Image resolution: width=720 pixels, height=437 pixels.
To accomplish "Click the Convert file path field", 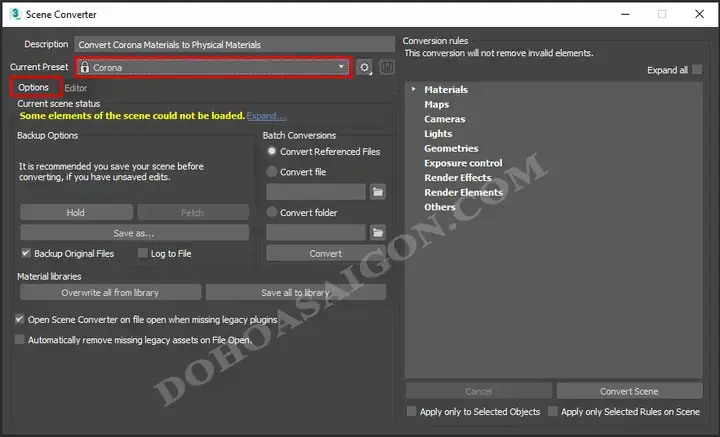I will tap(316, 192).
